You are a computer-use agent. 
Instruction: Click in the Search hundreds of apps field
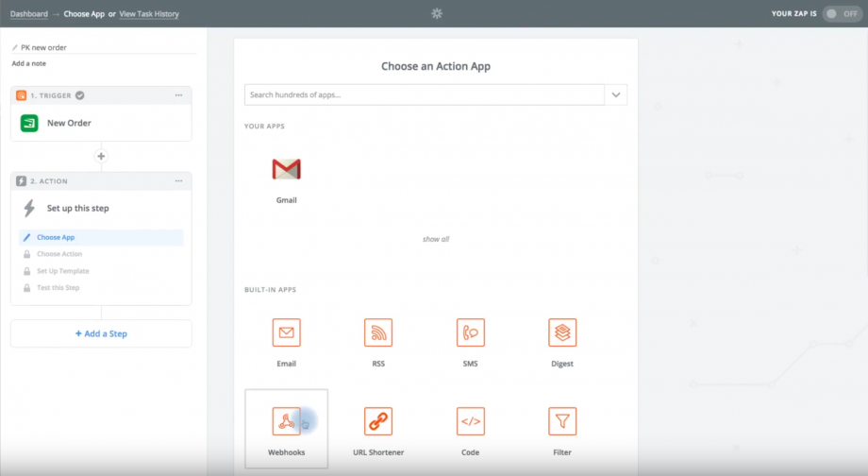coord(425,94)
